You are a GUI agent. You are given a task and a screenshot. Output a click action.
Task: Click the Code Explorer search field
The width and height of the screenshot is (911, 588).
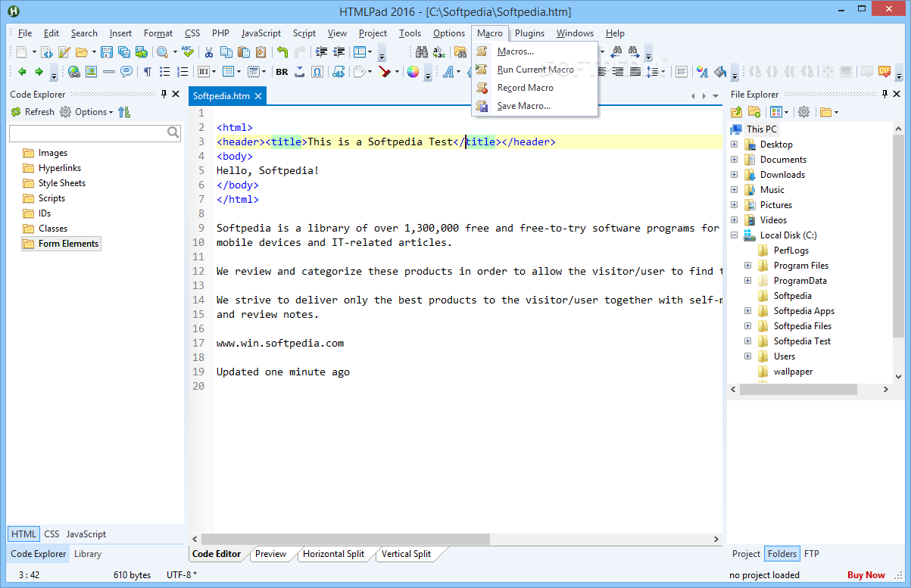click(95, 133)
